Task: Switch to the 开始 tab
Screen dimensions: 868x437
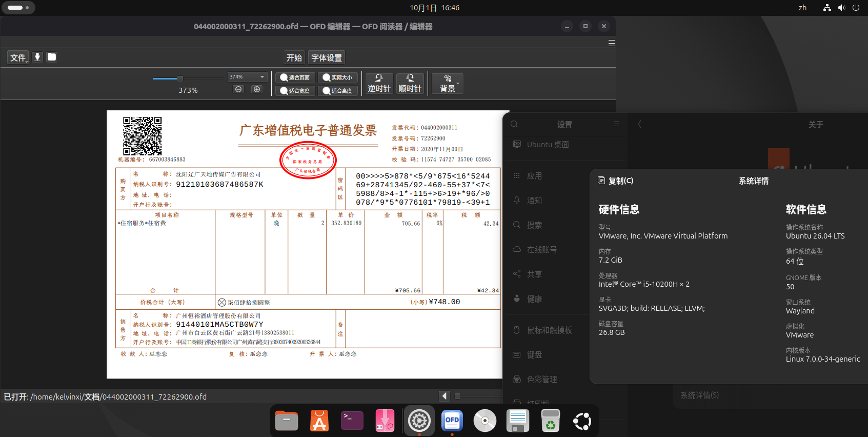Action: pyautogui.click(x=294, y=57)
